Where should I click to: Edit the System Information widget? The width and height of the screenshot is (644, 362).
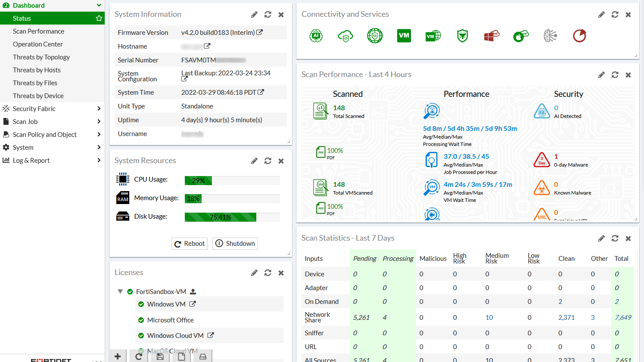(254, 14)
